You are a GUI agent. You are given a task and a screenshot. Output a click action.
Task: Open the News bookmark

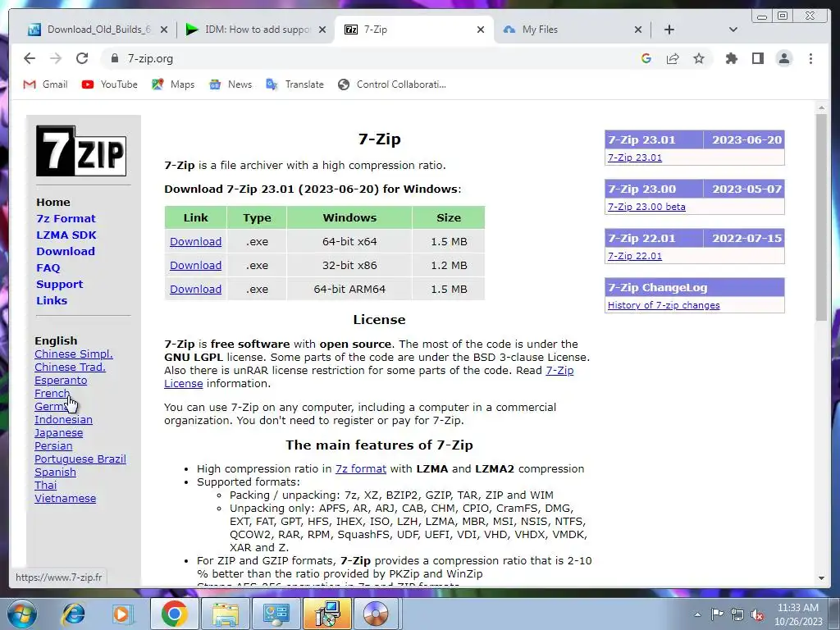click(x=231, y=84)
